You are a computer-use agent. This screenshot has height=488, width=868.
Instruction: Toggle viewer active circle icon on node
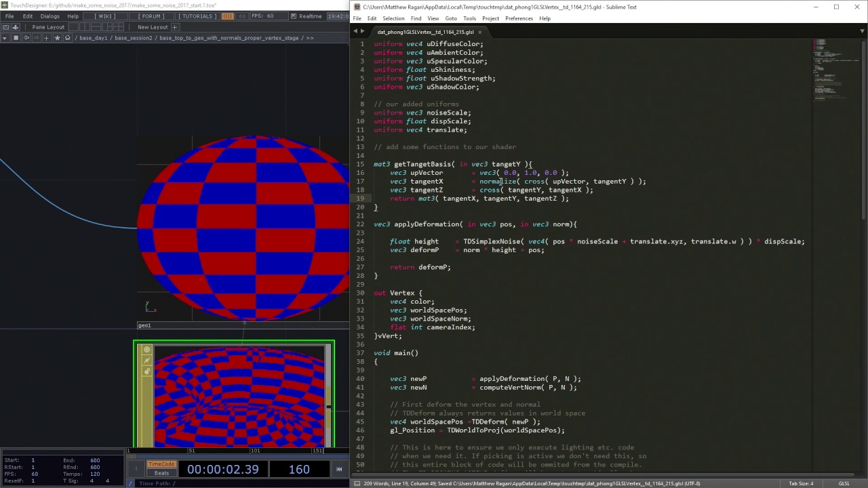click(146, 350)
